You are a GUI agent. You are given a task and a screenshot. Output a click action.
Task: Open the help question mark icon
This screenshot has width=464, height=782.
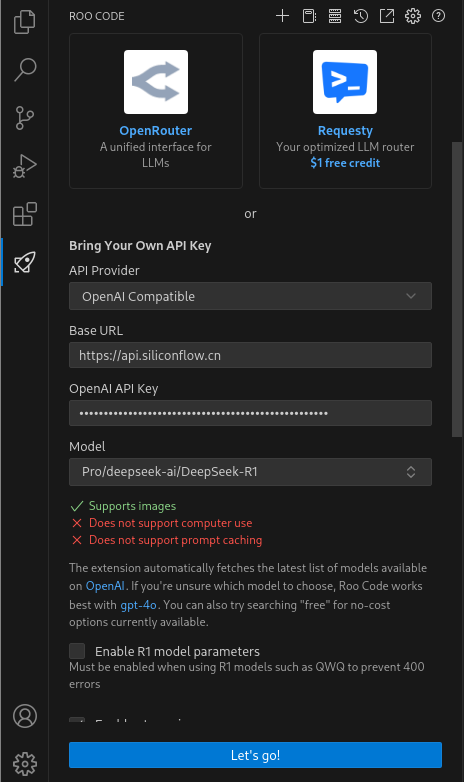[438, 16]
